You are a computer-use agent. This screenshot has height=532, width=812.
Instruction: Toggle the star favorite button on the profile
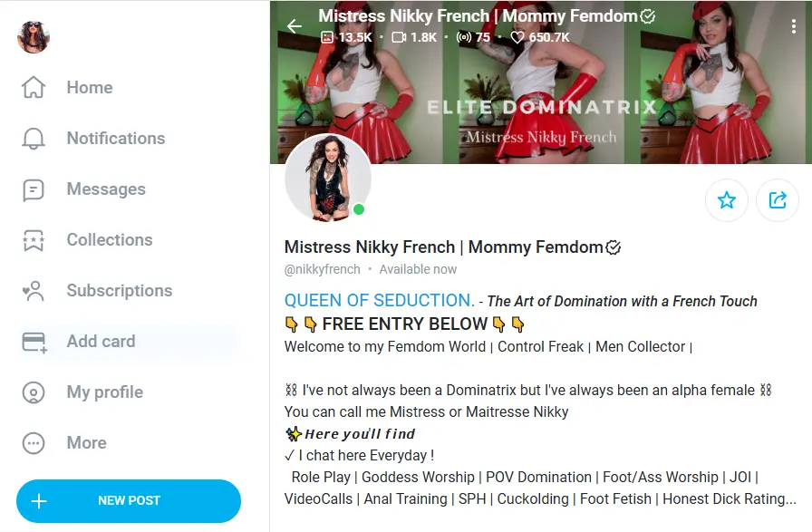pos(727,199)
